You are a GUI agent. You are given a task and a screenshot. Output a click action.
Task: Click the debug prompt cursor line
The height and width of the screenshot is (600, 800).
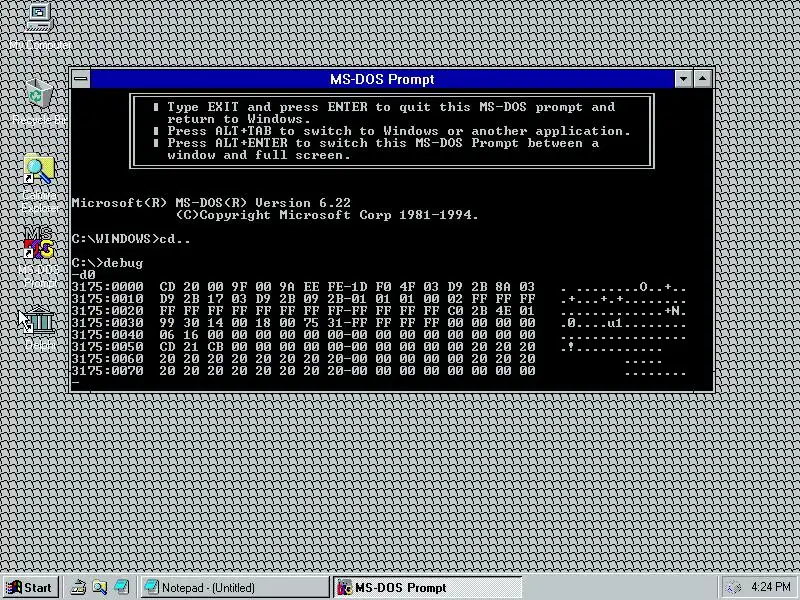tap(76, 383)
